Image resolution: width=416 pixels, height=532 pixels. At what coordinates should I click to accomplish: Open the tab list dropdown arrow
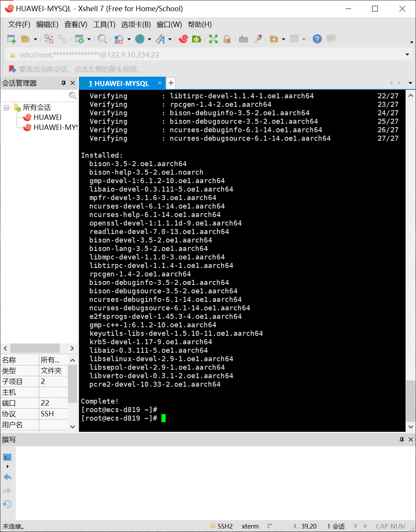(x=410, y=83)
